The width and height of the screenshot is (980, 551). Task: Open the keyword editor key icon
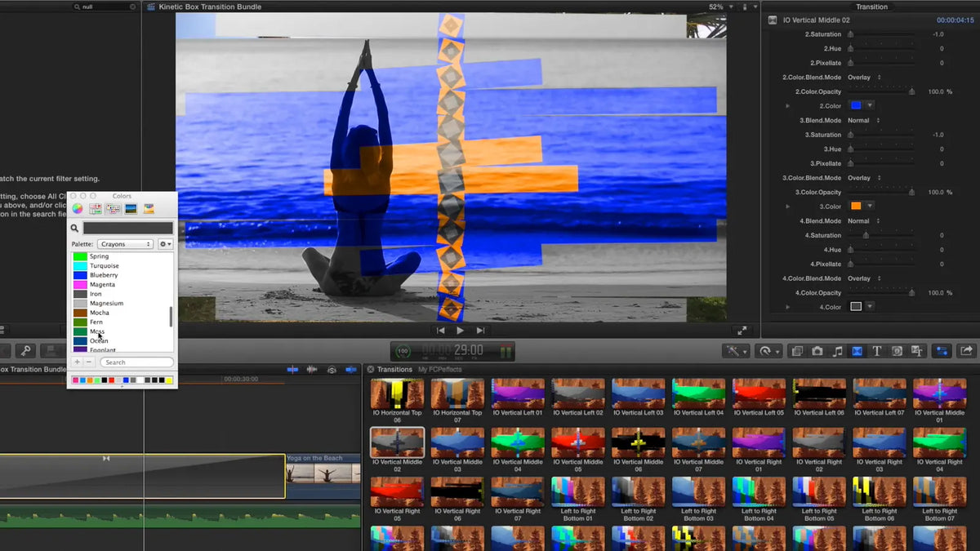[26, 351]
